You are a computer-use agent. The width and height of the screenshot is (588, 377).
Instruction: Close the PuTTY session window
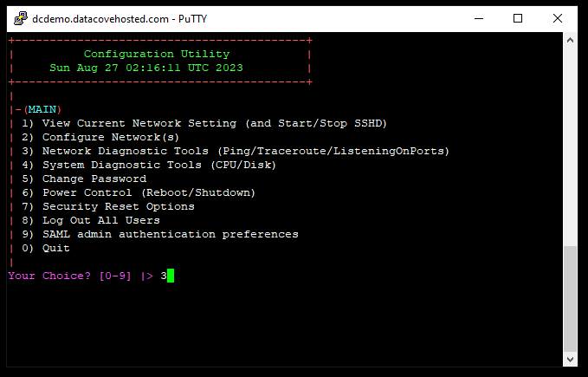558,18
